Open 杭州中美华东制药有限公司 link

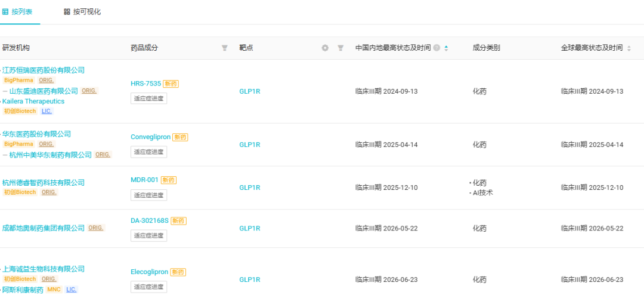51,155
